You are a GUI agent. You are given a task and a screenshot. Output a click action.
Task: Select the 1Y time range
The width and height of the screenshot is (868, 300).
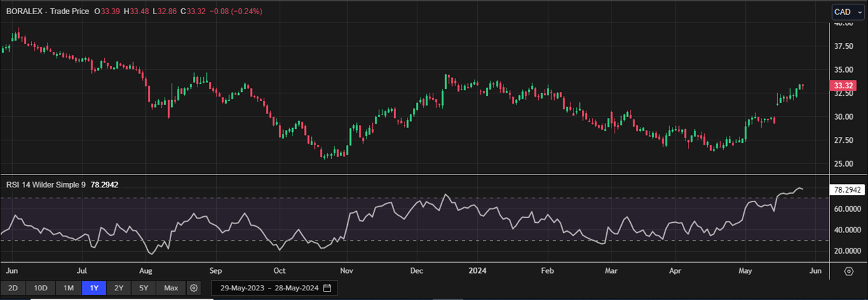94,288
